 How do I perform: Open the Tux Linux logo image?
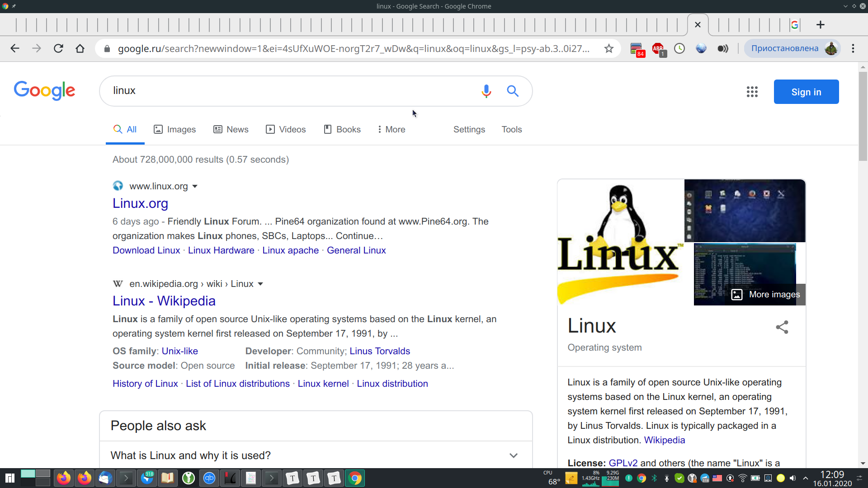pos(620,242)
